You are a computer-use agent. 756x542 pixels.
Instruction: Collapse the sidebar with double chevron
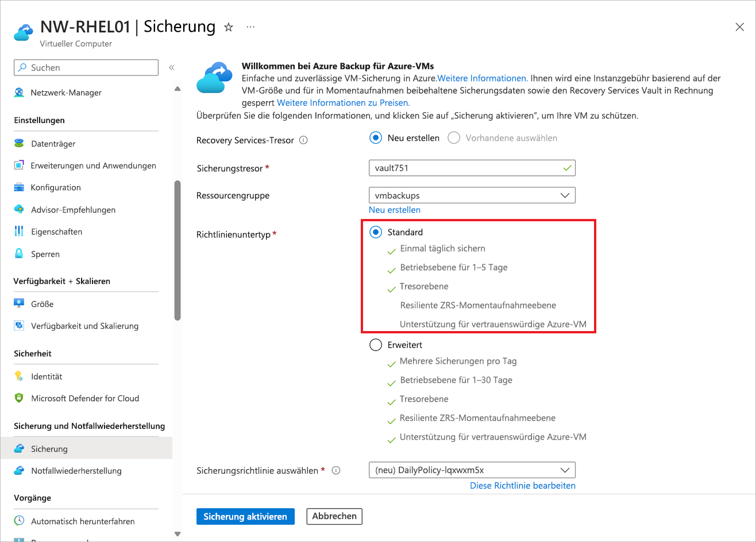[171, 68]
